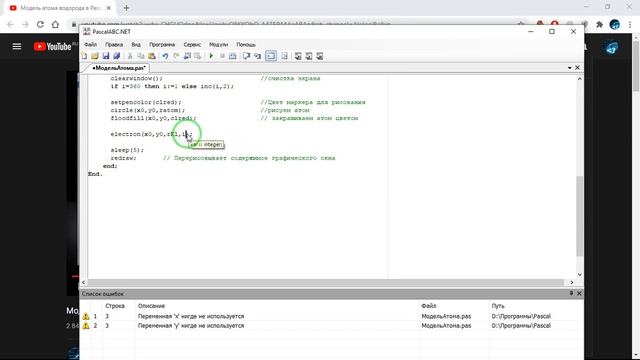Viewport: 640px width, 360px height.
Task: Open the Помощь menu
Action: click(246, 44)
